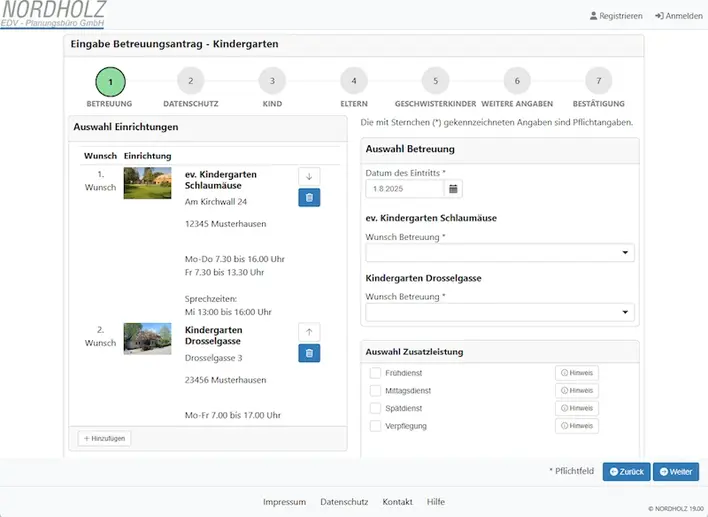708x517 pixels.
Task: Go to step 2 Datenschutz
Action: tap(190, 81)
